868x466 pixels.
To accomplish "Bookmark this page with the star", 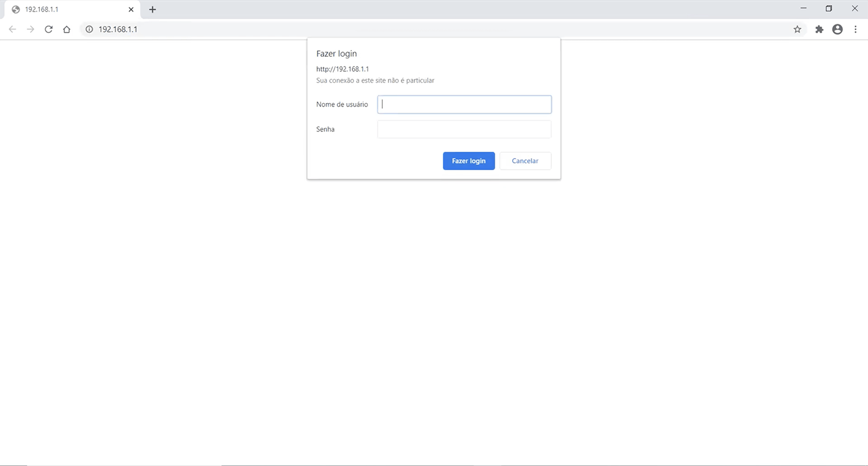I will [x=797, y=30].
